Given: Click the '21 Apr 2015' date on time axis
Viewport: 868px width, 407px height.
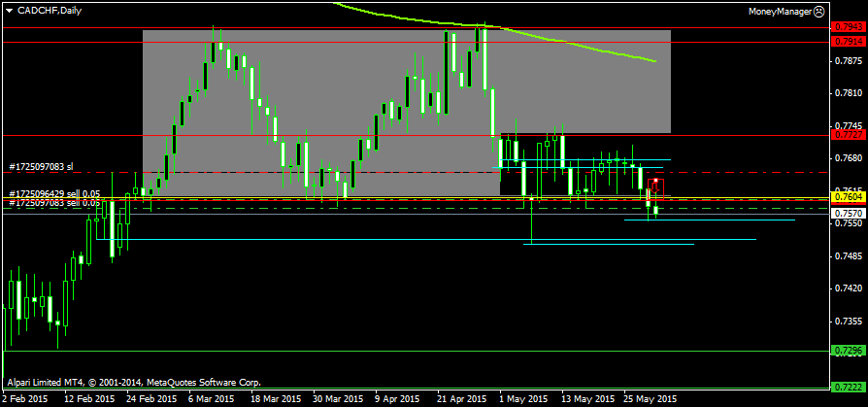Looking at the screenshot, I should click(461, 398).
